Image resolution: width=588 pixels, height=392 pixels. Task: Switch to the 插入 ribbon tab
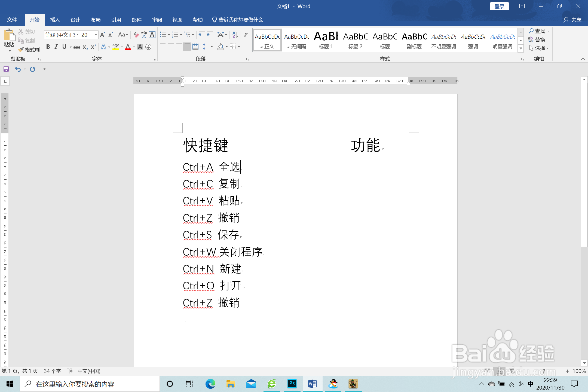(55, 20)
